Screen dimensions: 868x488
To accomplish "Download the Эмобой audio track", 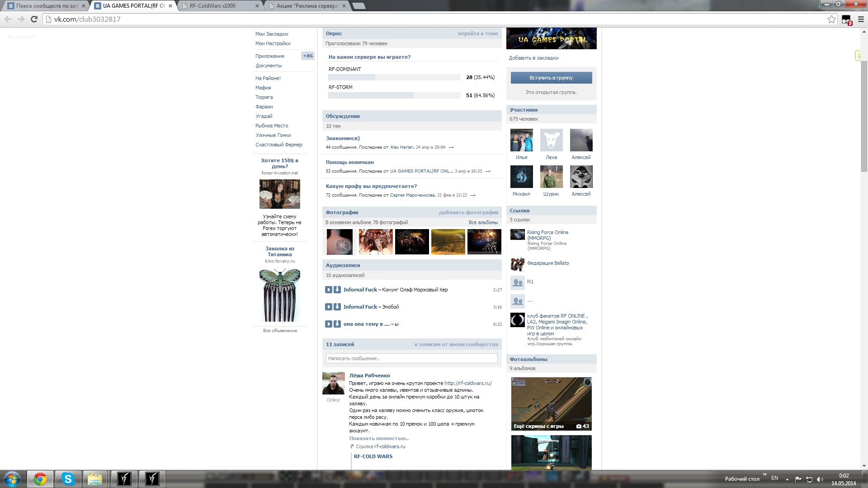I will coord(337,307).
